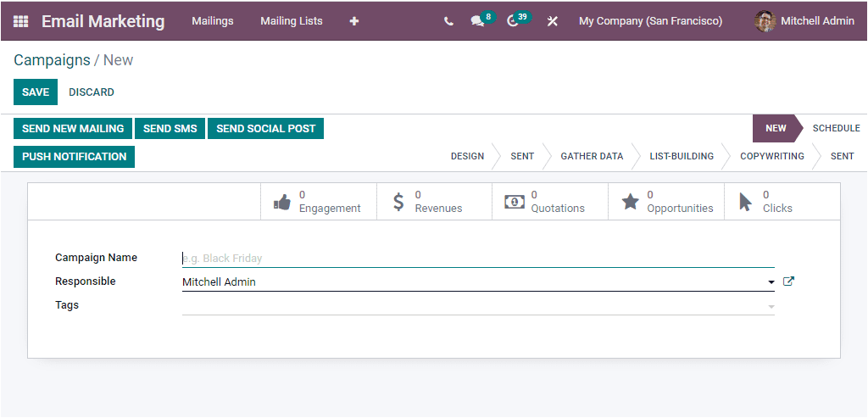Viewport: 868px width, 418px height.
Task: Click the Clicks cursor arrow icon
Action: pos(746,202)
